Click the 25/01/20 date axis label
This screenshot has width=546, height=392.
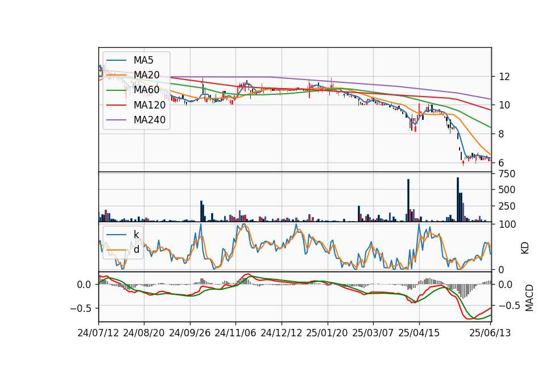point(327,333)
